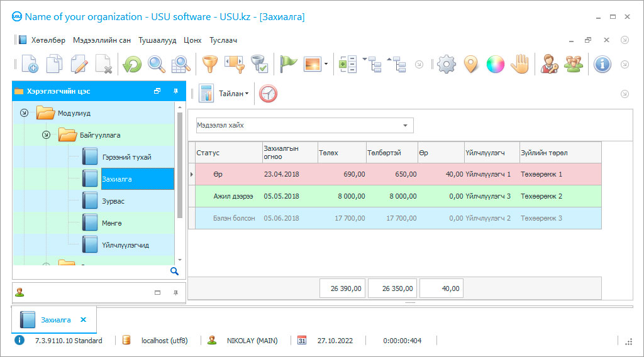Image resolution: width=644 pixels, height=357 pixels.
Task: Collapse the Модулиуд tree folder
Action: 24,113
